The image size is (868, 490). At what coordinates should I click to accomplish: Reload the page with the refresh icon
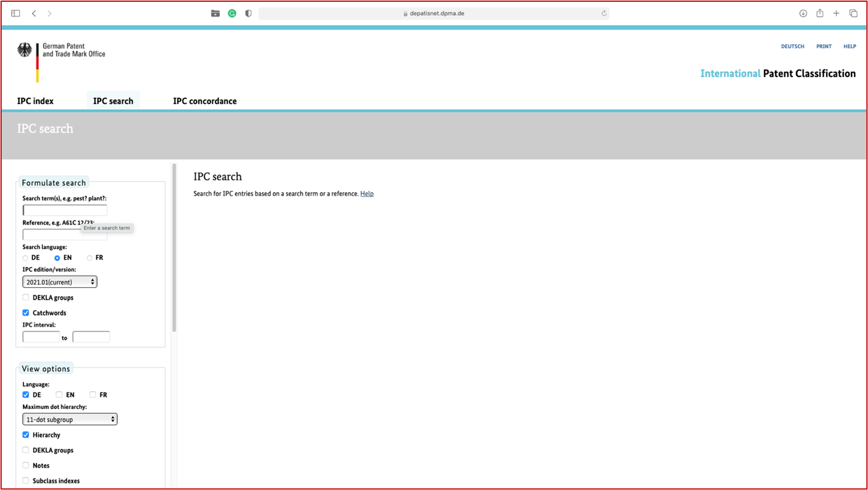(x=604, y=14)
